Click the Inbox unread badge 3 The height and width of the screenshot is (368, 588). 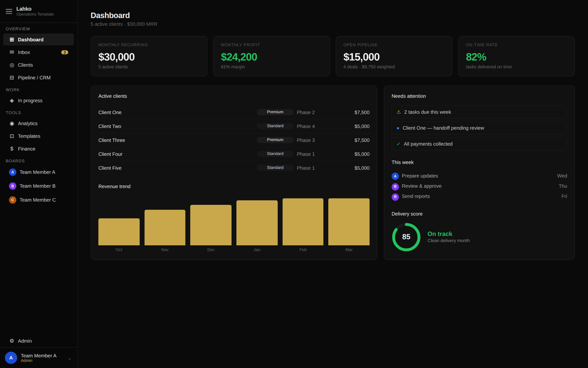65,52
